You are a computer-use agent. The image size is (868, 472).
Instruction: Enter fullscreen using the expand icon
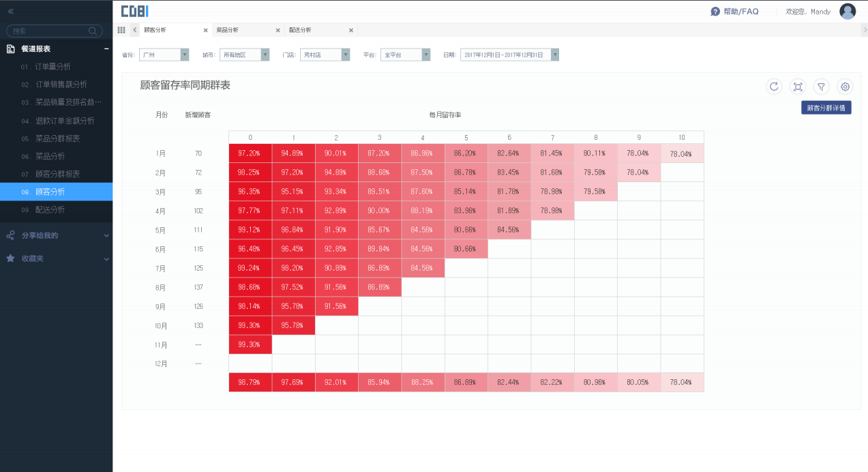pos(797,87)
